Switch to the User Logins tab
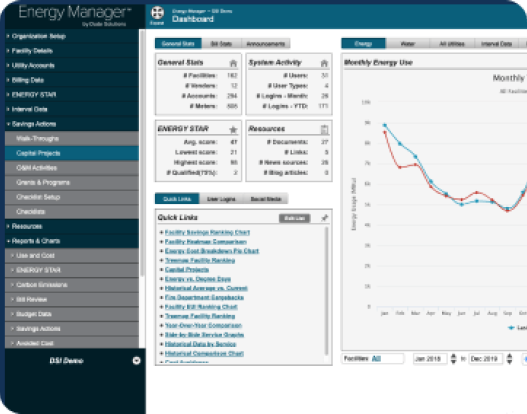 coord(221,199)
